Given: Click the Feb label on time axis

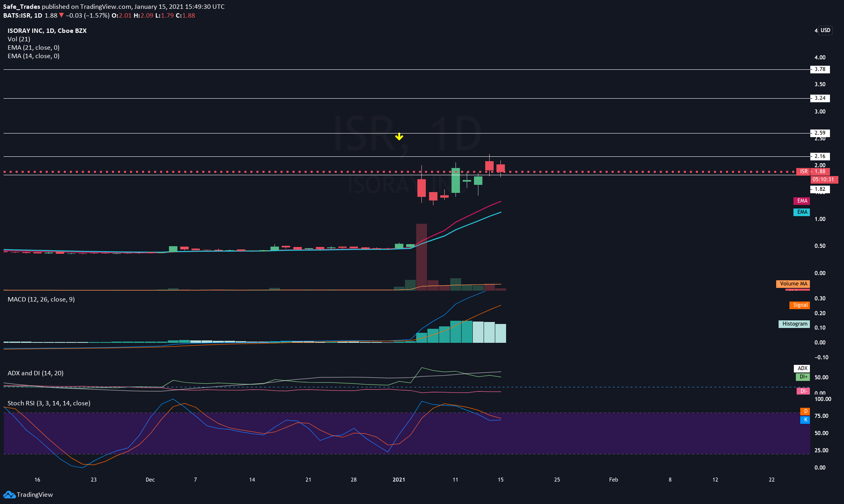Looking at the screenshot, I should point(614,480).
